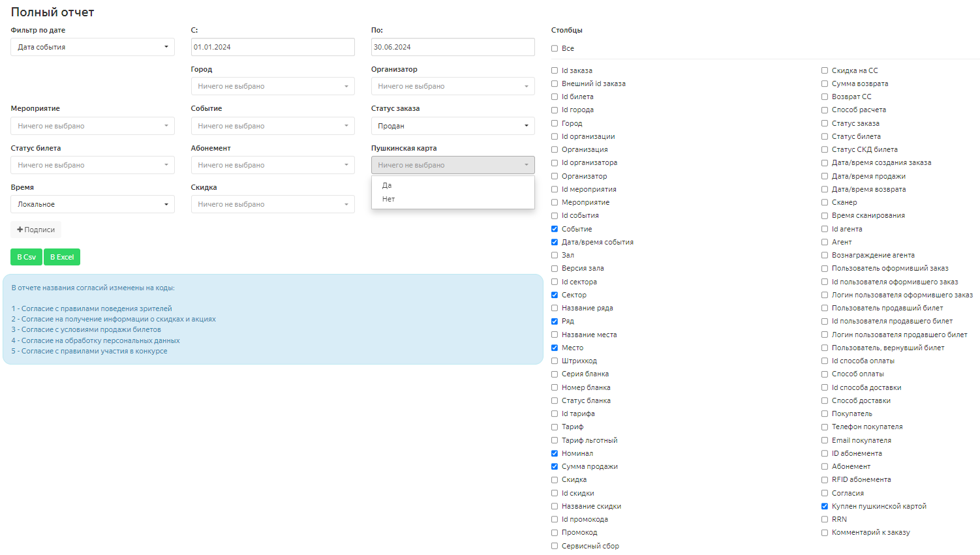Export report with В Excel button
Image resolution: width=980 pixels, height=555 pixels.
pos(62,257)
